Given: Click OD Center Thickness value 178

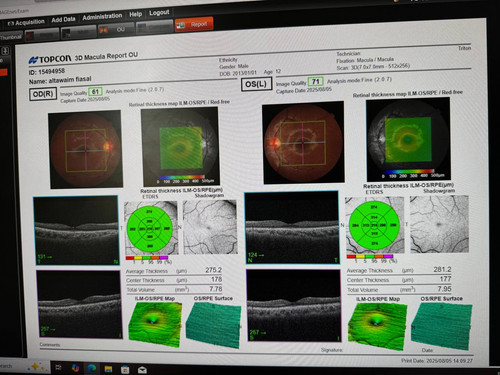Looking at the screenshot, I should pos(216,279).
